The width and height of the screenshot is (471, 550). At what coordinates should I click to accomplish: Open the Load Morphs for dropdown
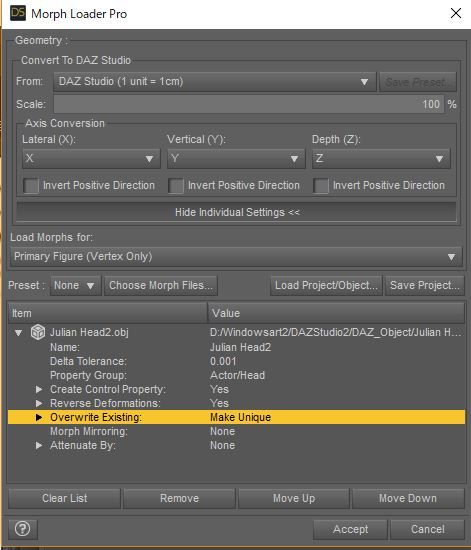(x=236, y=256)
